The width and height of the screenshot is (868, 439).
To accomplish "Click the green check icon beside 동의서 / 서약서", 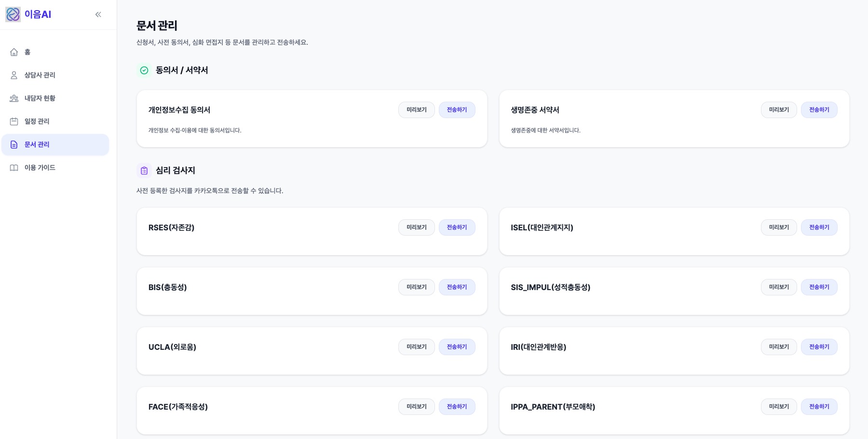I will pos(144,70).
